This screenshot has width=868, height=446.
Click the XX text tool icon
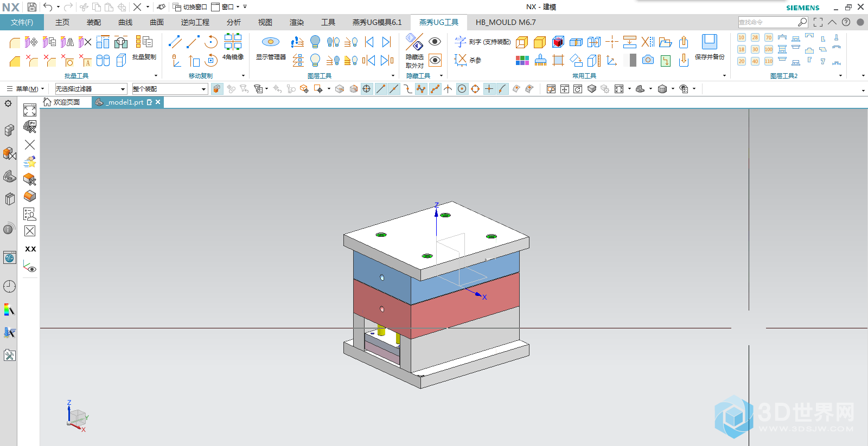pyautogui.click(x=30, y=249)
